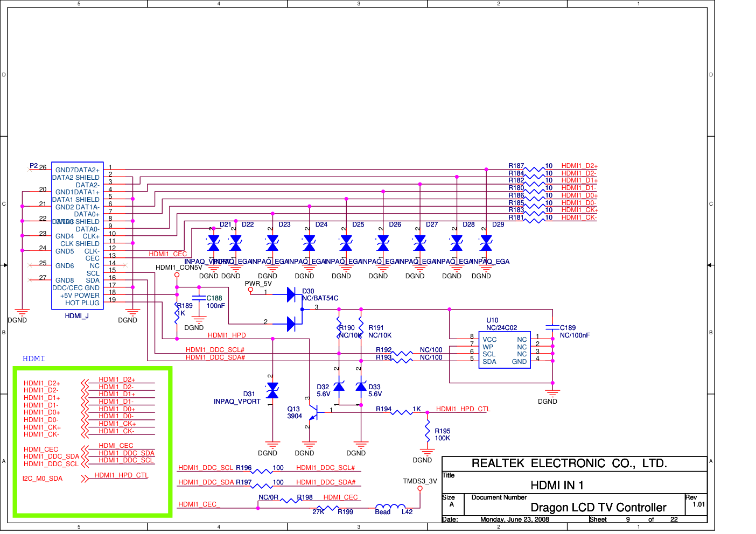This screenshot has width=756, height=534.
Task: Select the PWR_5V power port circle
Action: click(x=250, y=290)
